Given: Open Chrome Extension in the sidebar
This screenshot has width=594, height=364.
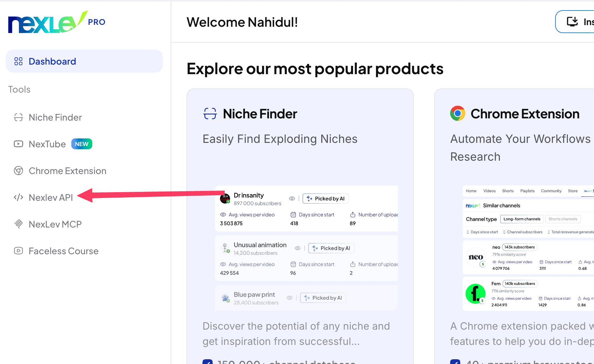Looking at the screenshot, I should (67, 171).
